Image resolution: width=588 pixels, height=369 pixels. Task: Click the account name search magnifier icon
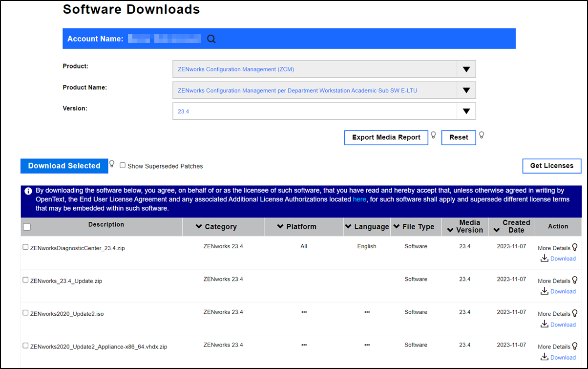point(211,39)
